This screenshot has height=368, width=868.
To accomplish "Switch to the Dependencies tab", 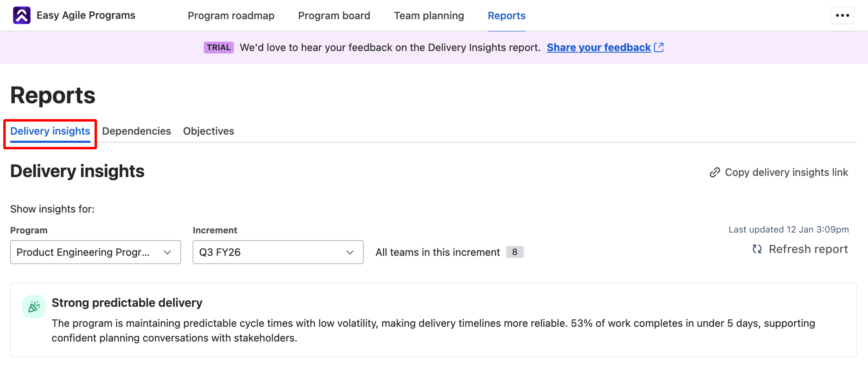I will [x=136, y=131].
